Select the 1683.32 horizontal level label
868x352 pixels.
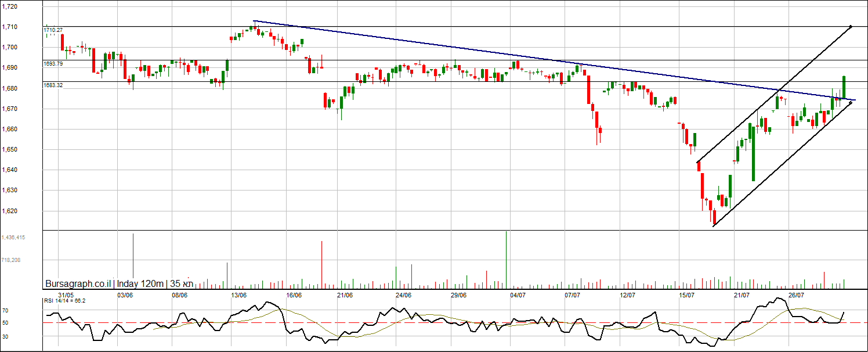[53, 85]
